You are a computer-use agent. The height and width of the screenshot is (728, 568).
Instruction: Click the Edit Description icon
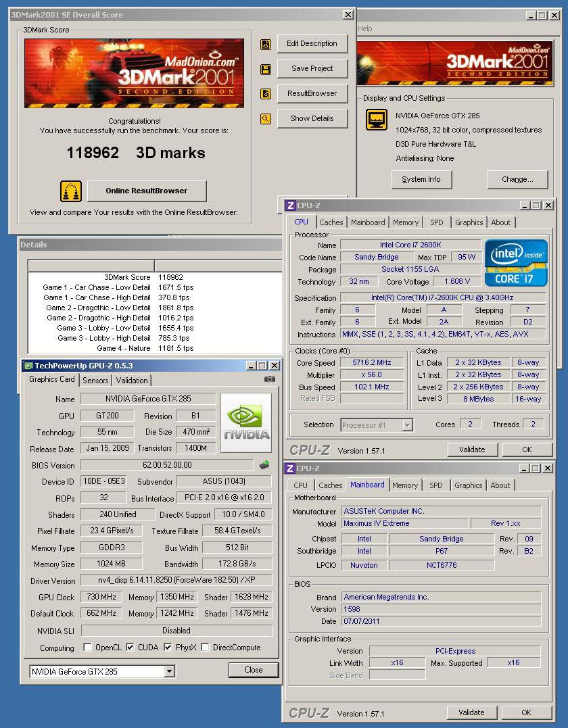266,45
